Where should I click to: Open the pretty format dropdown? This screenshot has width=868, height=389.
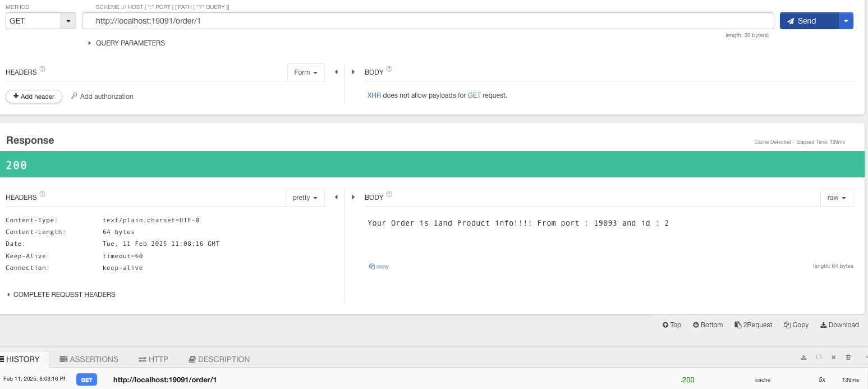305,198
